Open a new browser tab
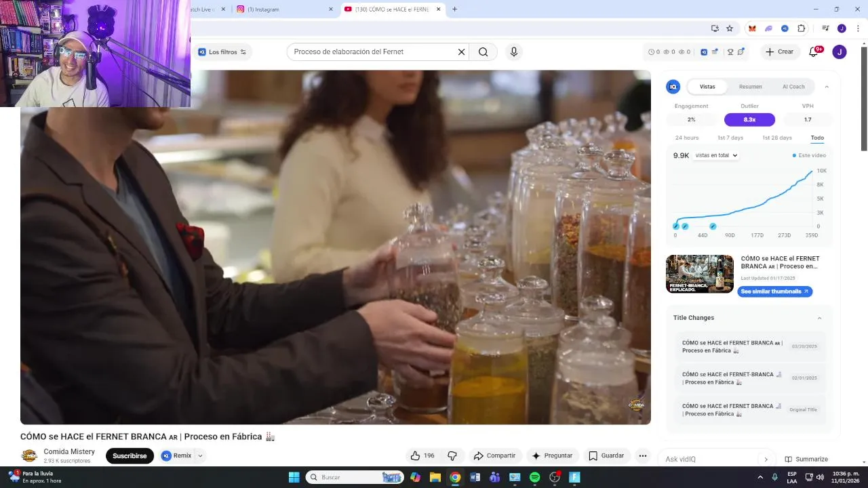Viewport: 868px width, 488px height. [x=454, y=9]
